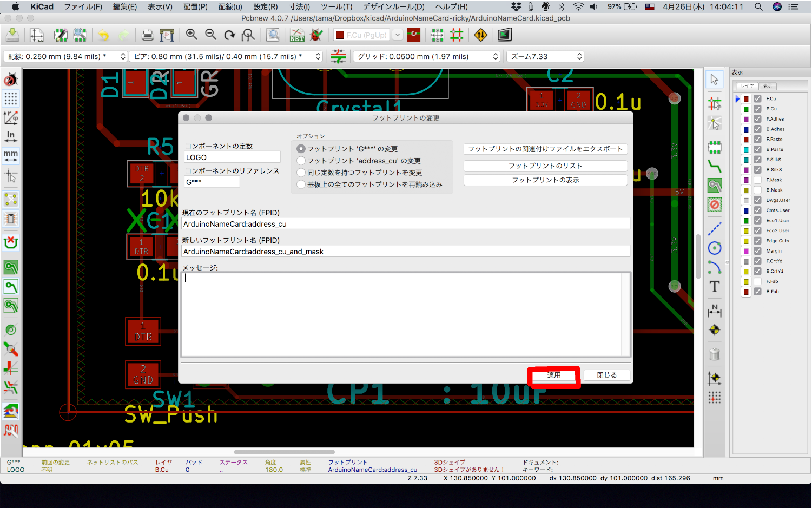Image resolution: width=812 pixels, height=508 pixels.
Task: Uncheck the B.SilkS layer checkbox
Action: point(757,170)
